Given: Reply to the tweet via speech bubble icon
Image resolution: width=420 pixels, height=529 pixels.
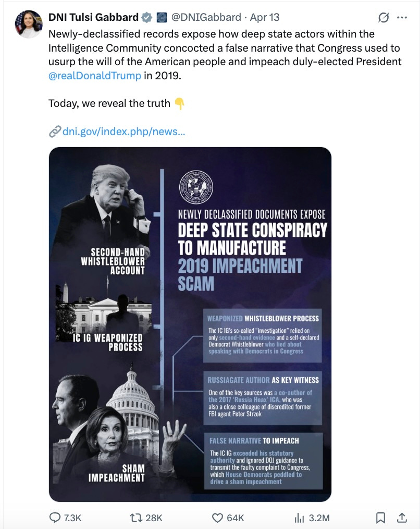Looking at the screenshot, I should point(56,518).
